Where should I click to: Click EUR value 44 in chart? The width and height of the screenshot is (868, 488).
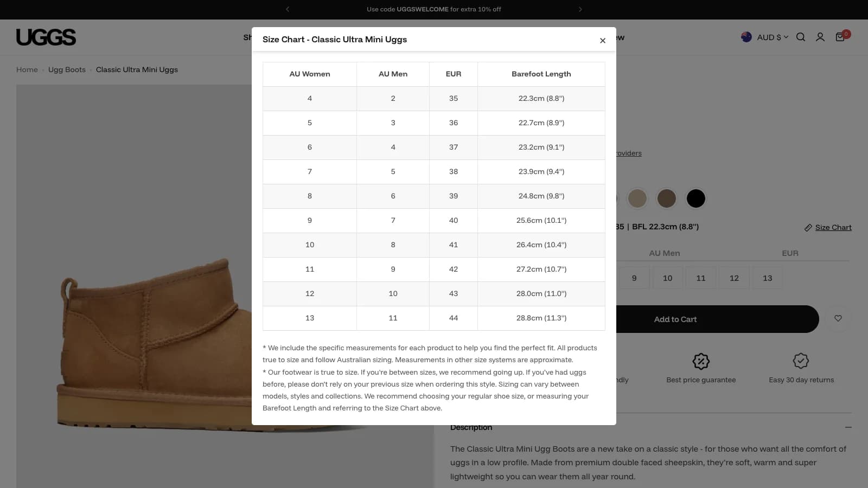click(x=454, y=318)
